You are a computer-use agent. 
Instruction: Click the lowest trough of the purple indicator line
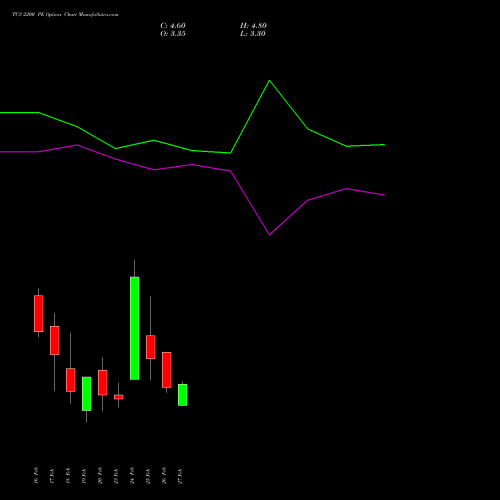269,235
